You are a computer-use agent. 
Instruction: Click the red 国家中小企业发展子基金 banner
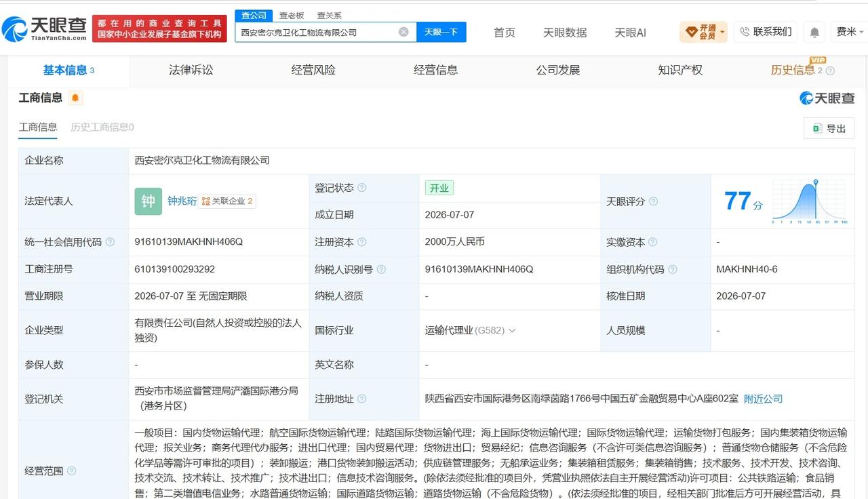coord(159,28)
